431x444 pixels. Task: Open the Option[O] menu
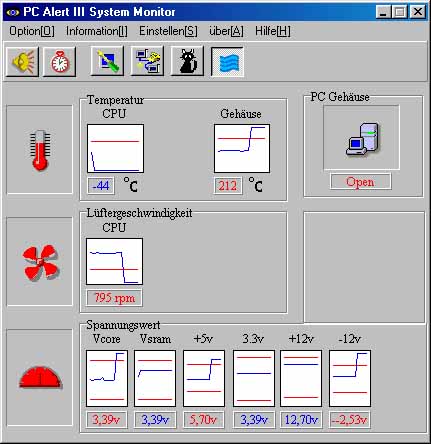pyautogui.click(x=32, y=31)
